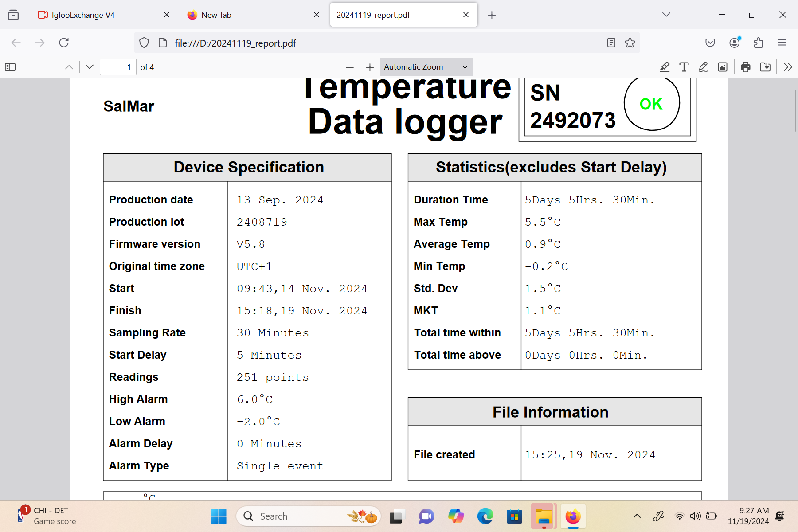798x532 pixels.
Task: Open PDF viewer tools menu
Action: 788,67
